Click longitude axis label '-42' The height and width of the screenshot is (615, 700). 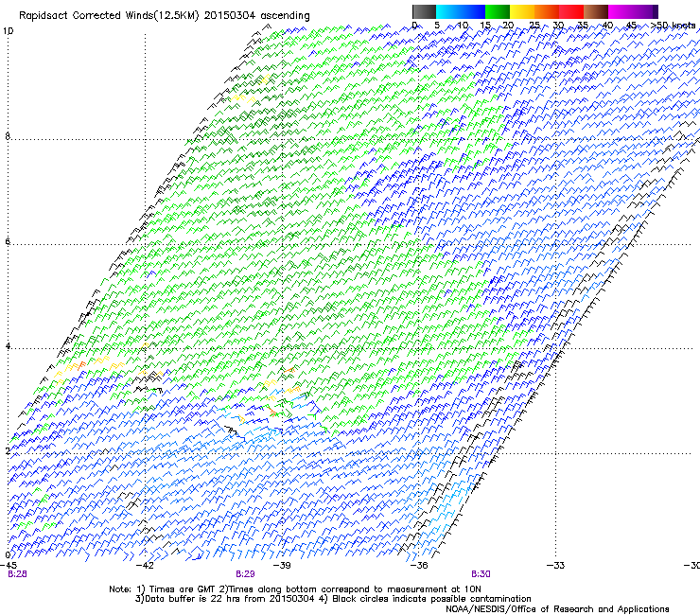click(145, 566)
